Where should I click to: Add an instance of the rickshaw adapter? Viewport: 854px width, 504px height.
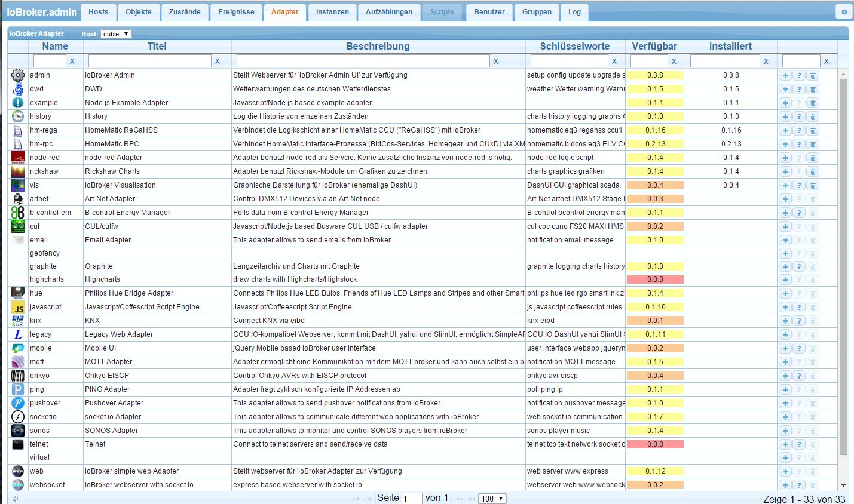point(785,171)
